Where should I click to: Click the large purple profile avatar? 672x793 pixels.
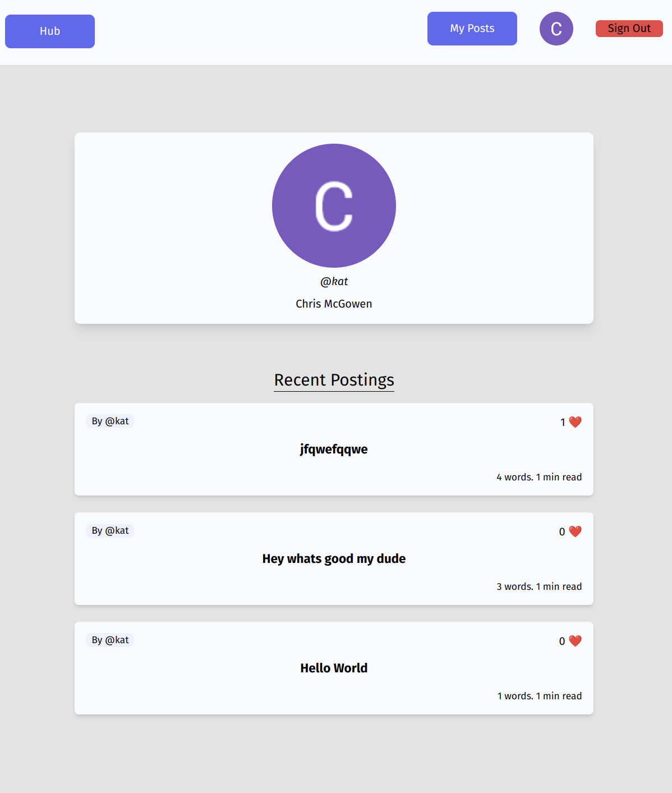coord(334,205)
